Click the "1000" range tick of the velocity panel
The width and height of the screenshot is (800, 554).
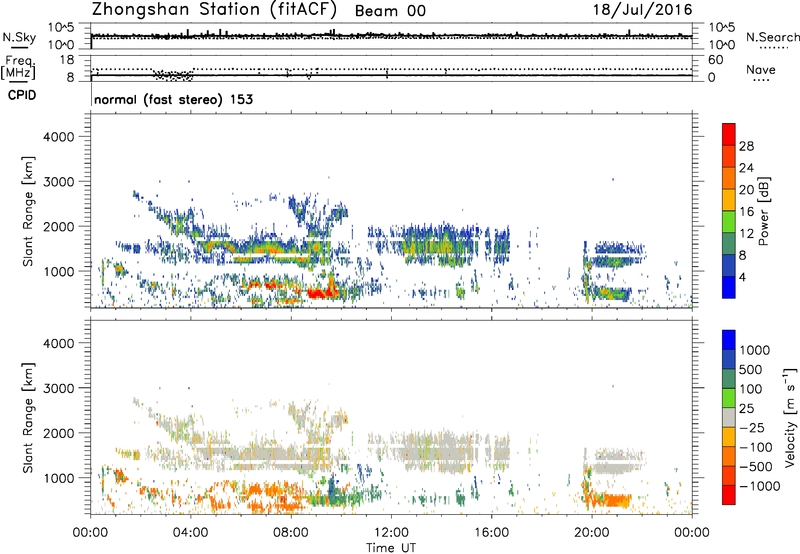[59, 477]
